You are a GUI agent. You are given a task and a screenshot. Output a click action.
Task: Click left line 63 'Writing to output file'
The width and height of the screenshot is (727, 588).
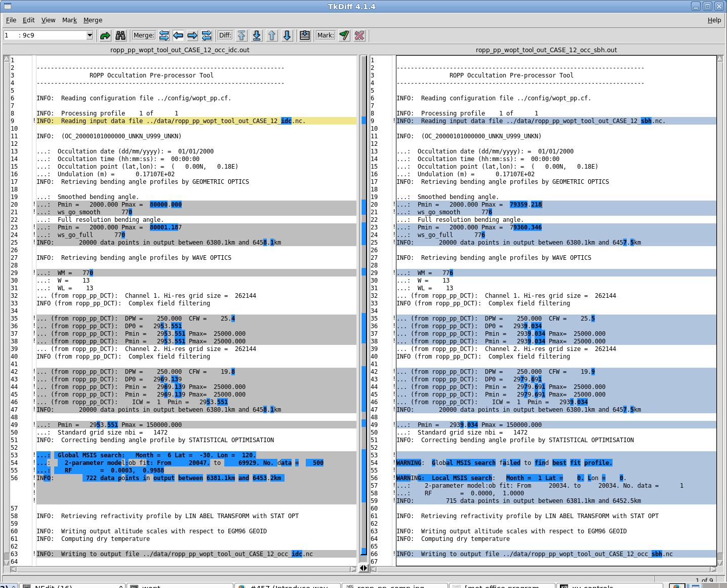(x=196, y=554)
